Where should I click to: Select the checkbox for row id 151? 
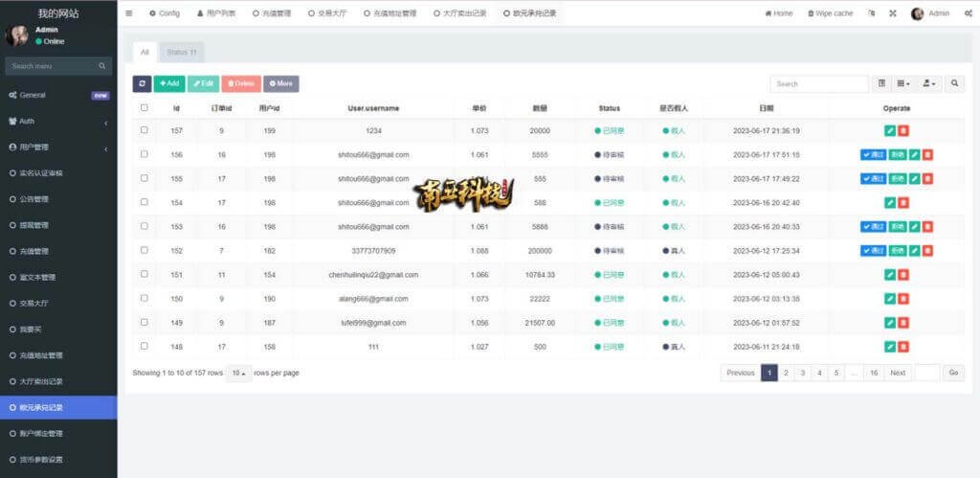click(145, 274)
